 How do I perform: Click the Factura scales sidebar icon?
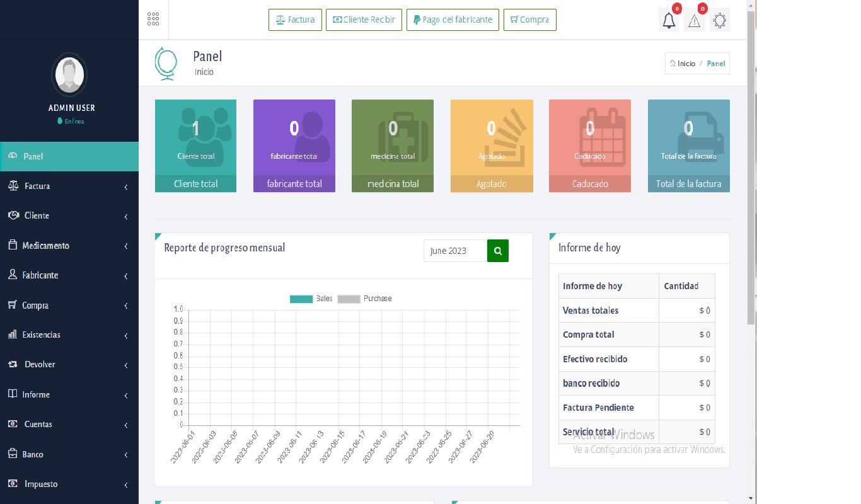point(13,186)
